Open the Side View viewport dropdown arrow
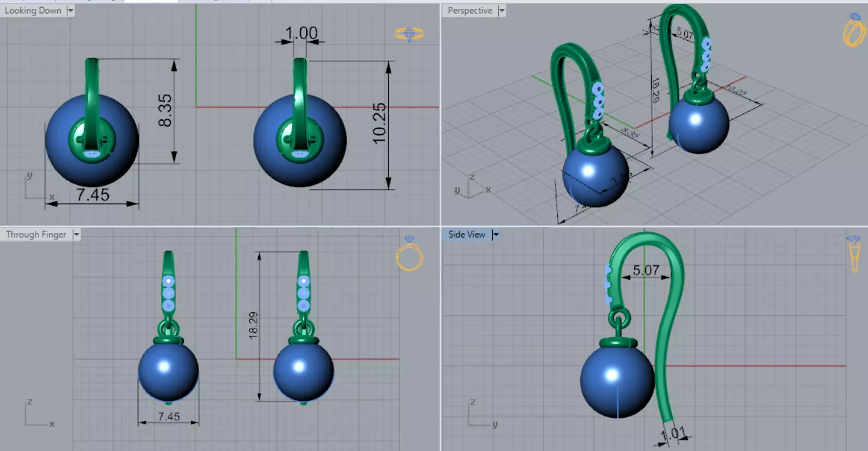The height and width of the screenshot is (451, 868). click(496, 235)
